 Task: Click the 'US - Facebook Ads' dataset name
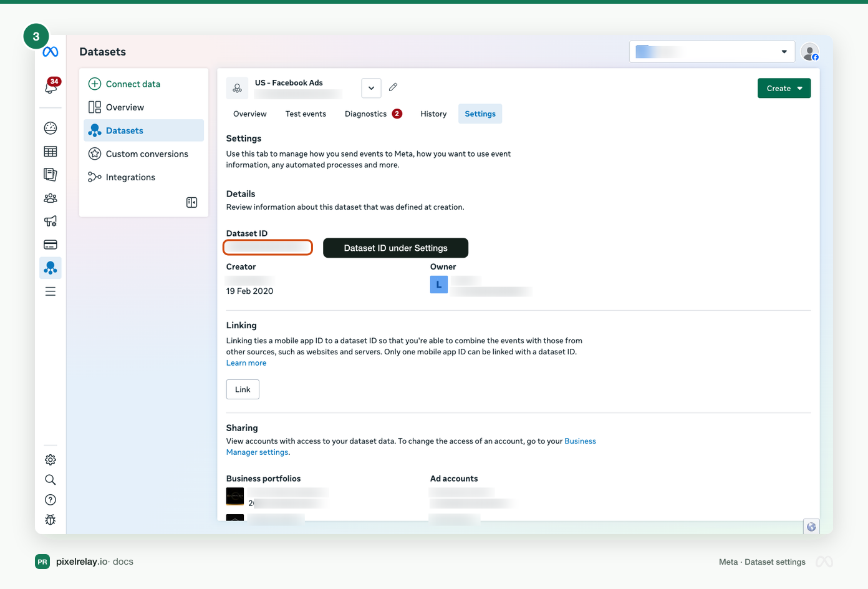point(289,83)
